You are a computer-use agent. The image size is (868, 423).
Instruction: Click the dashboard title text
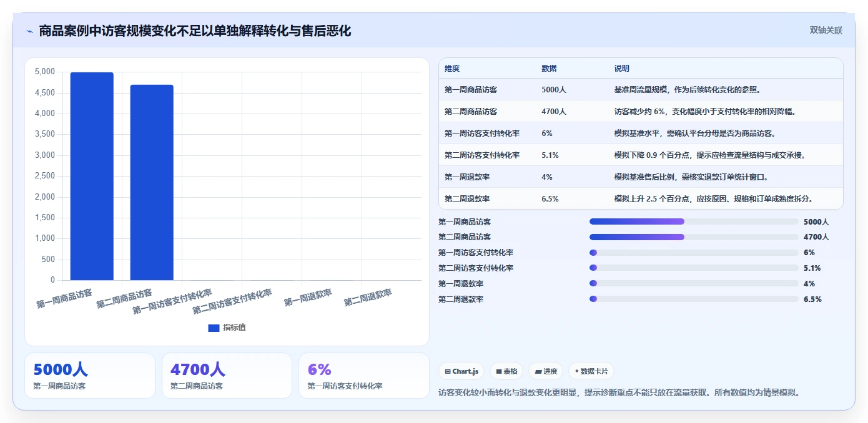[195, 31]
